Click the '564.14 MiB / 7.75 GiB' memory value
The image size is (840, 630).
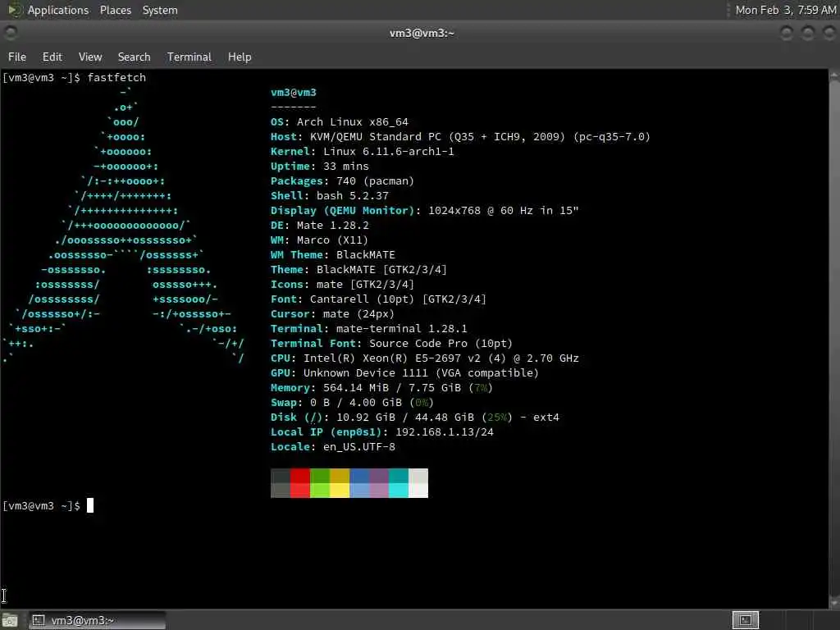(392, 387)
